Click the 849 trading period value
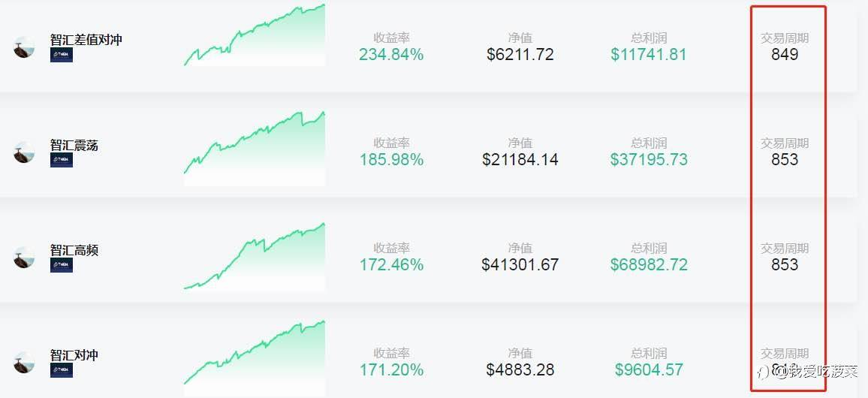This screenshot has height=398, width=868. 785,55
